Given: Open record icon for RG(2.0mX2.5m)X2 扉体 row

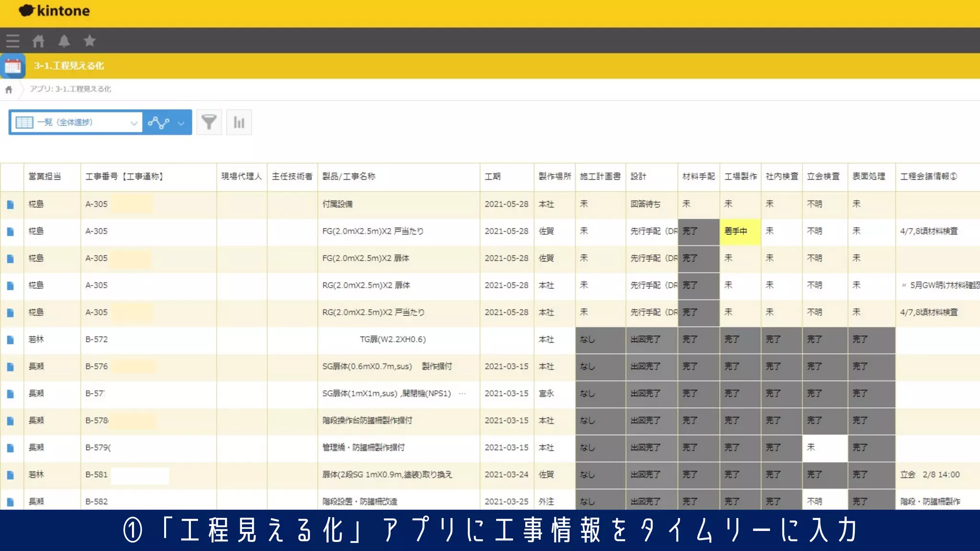Looking at the screenshot, I should [x=11, y=286].
